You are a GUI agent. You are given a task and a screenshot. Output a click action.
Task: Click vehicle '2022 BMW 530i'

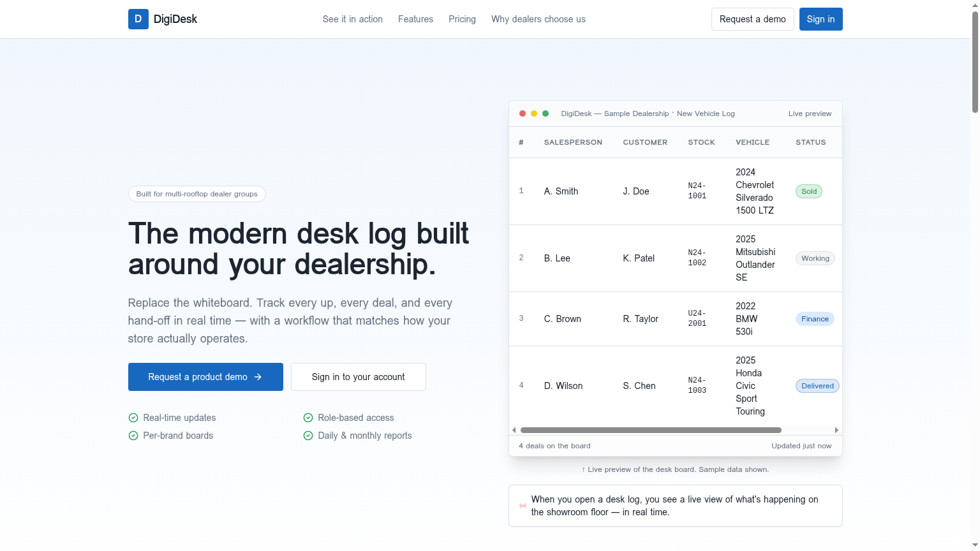(x=746, y=319)
